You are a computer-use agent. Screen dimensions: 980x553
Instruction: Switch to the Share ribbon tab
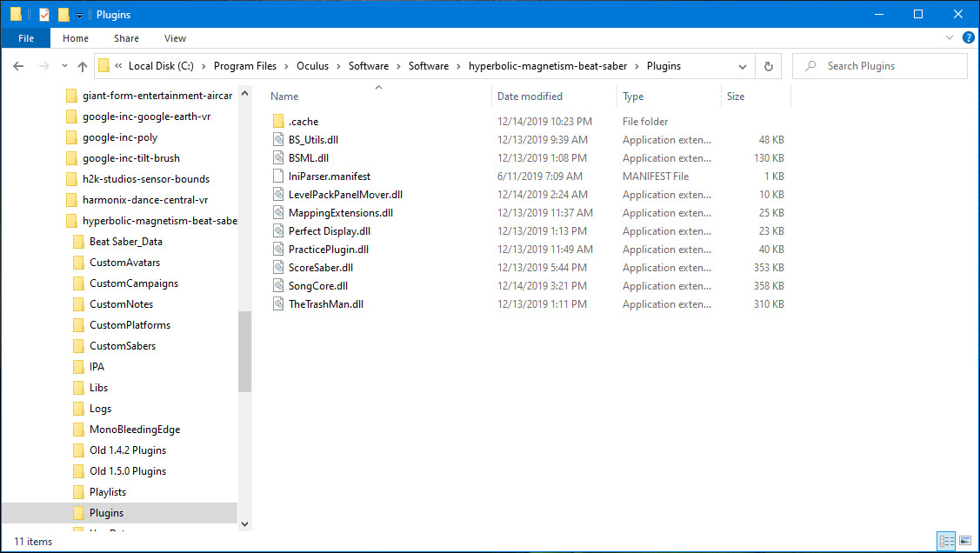[126, 38]
